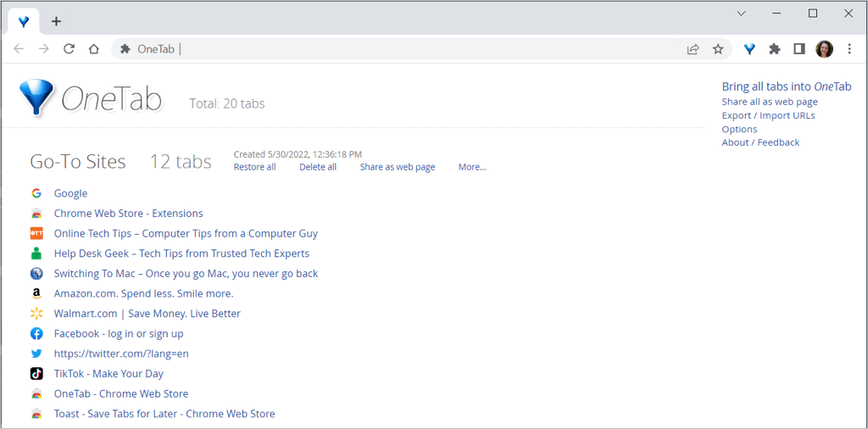This screenshot has height=429, width=868.
Task: Open the Extensions puzzle piece menu
Action: tap(774, 49)
